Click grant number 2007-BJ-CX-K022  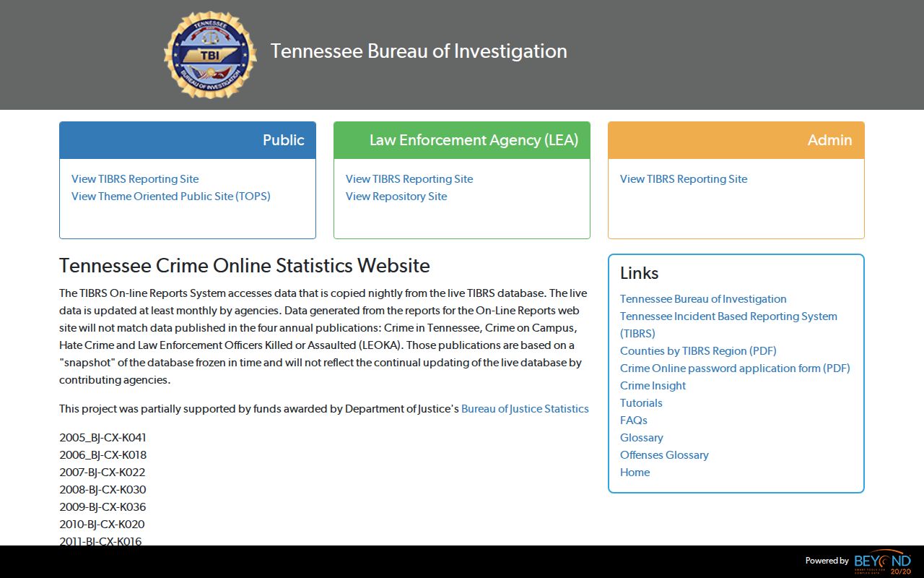[x=102, y=473]
